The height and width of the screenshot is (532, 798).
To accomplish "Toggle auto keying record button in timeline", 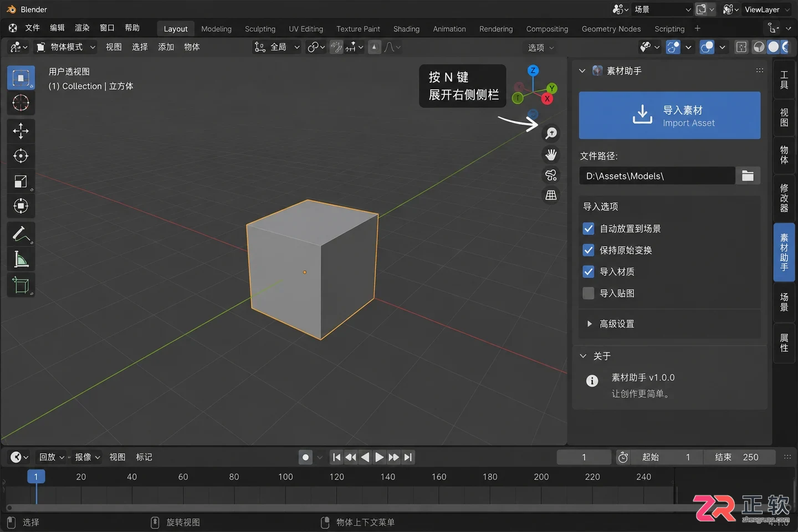I will pyautogui.click(x=305, y=457).
